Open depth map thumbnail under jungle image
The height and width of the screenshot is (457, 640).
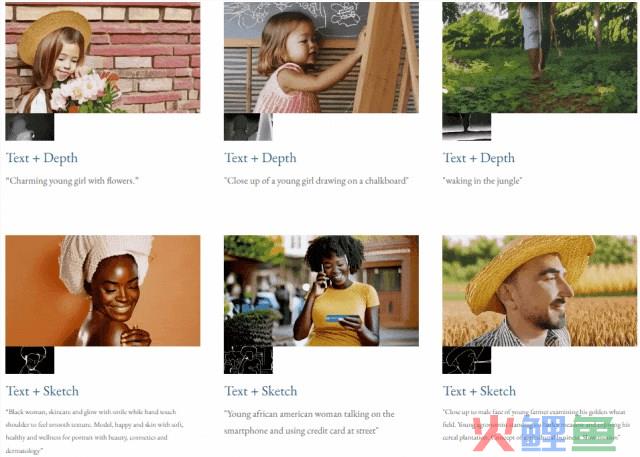(x=466, y=127)
